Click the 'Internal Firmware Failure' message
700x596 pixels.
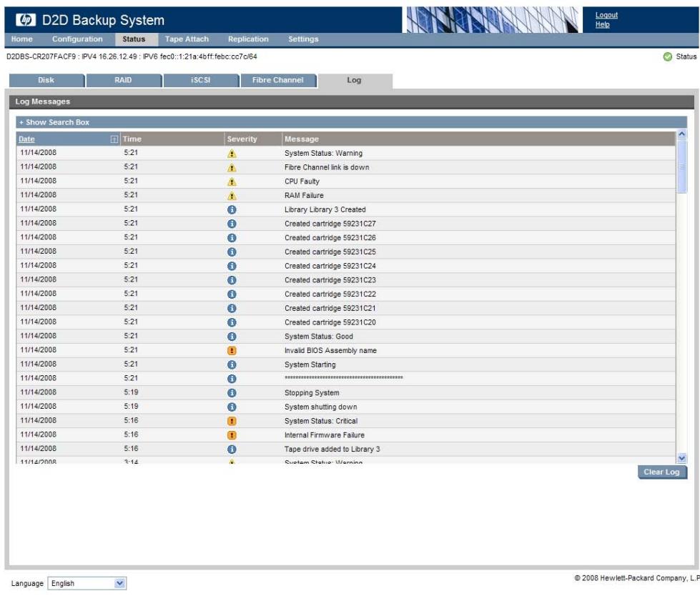pos(325,435)
